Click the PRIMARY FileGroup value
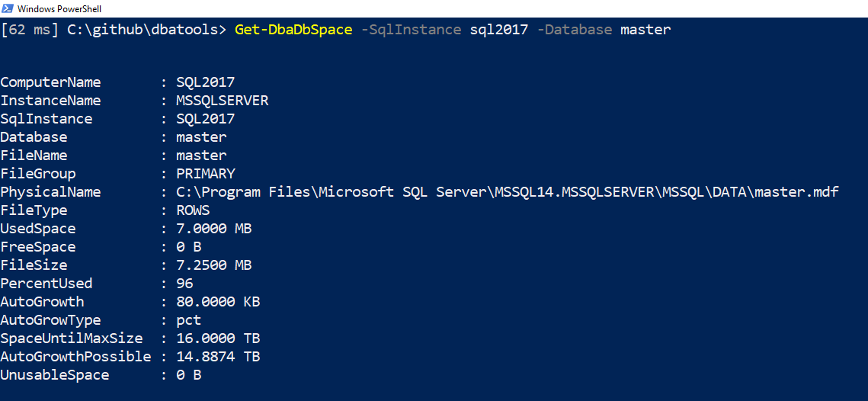Image resolution: width=868 pixels, height=401 pixels. tap(205, 174)
